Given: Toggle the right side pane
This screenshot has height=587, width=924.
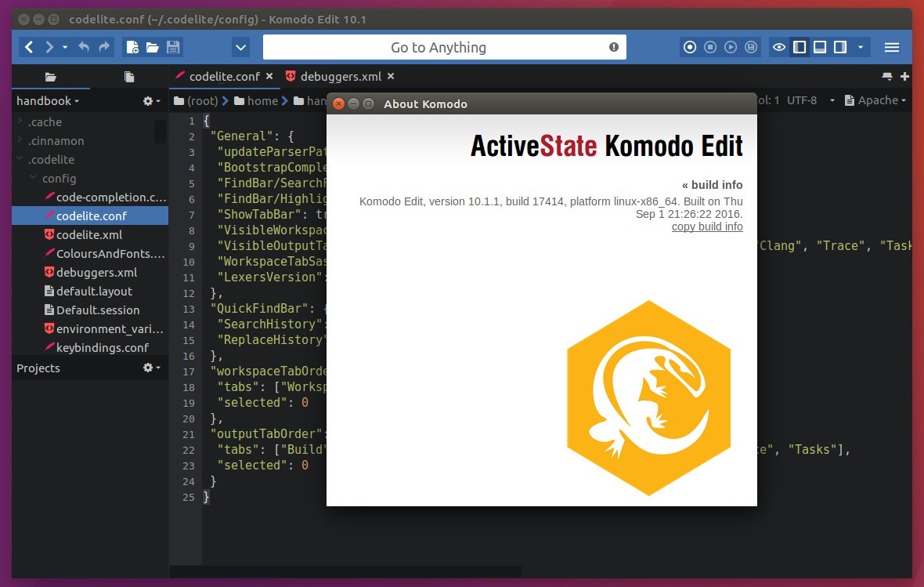Looking at the screenshot, I should pos(840,47).
